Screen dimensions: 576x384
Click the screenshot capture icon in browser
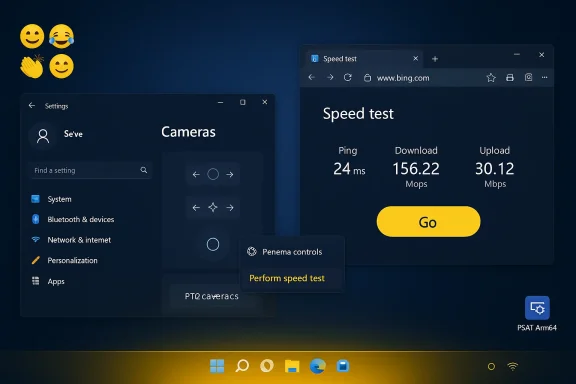(x=528, y=77)
